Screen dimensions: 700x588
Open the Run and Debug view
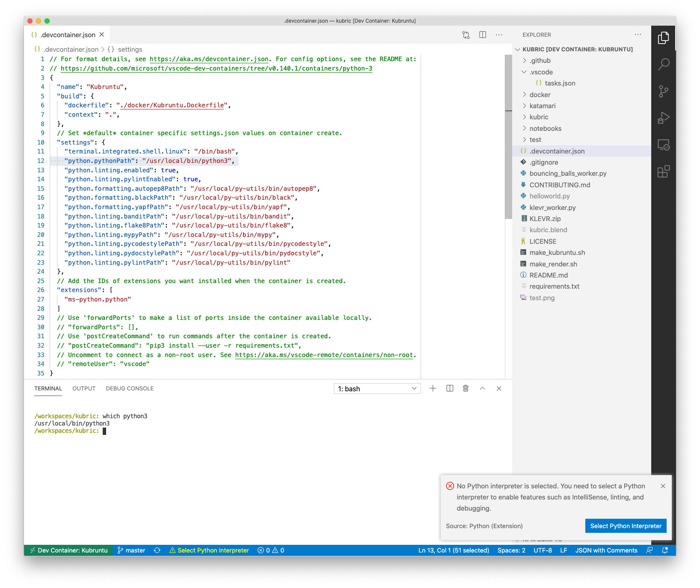point(664,118)
